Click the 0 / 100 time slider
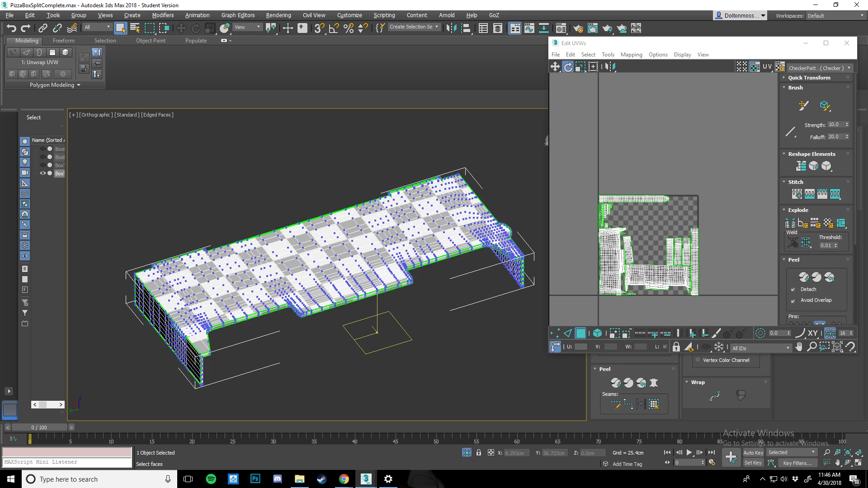This screenshot has height=488, width=868. [39, 427]
